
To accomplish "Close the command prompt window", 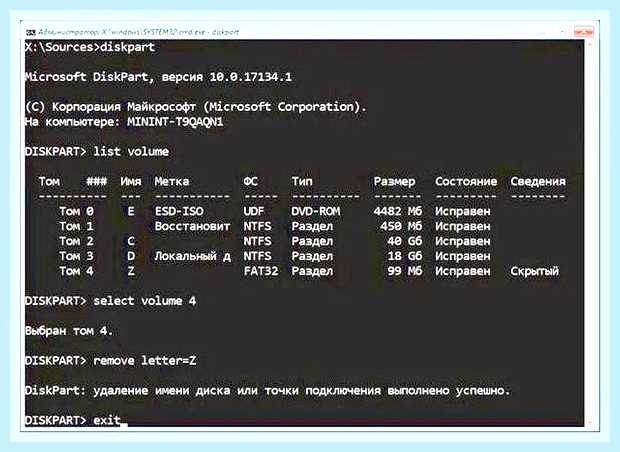I will (x=584, y=32).
